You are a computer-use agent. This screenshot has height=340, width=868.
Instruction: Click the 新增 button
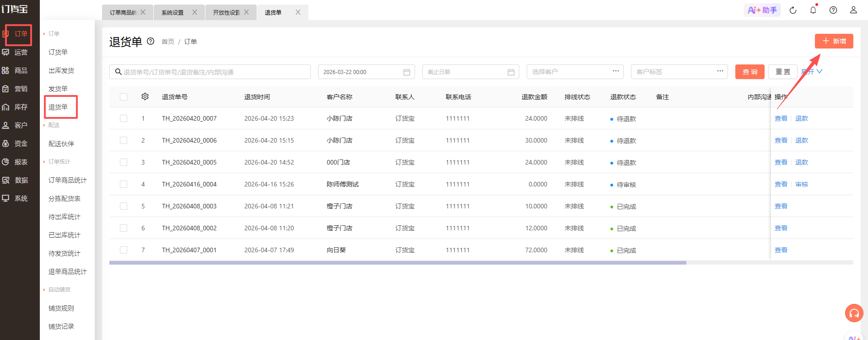tap(834, 41)
